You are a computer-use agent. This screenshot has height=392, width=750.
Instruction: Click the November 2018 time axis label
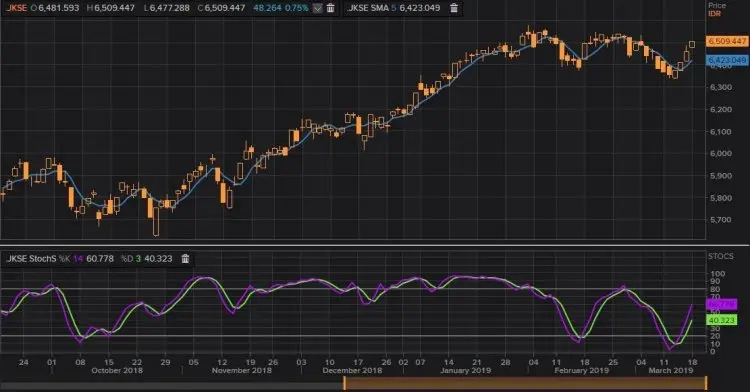click(242, 370)
